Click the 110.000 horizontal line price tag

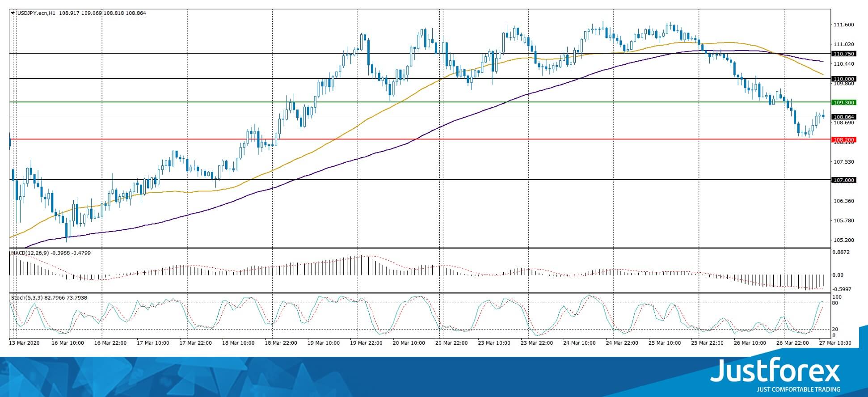pyautogui.click(x=844, y=79)
